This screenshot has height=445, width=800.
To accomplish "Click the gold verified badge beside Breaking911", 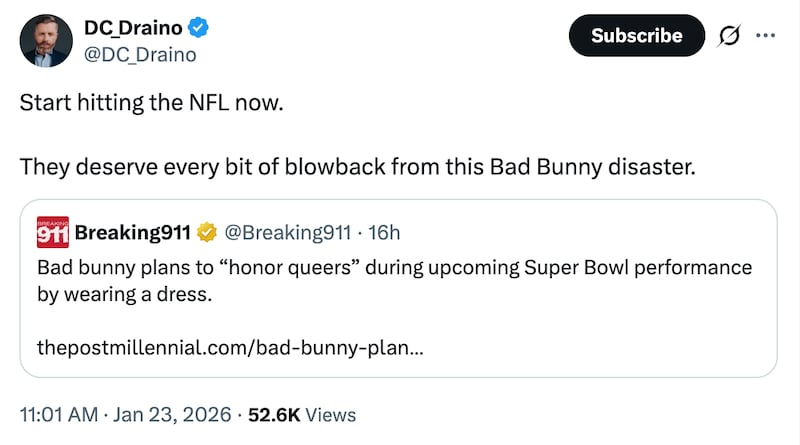I will 207,233.
